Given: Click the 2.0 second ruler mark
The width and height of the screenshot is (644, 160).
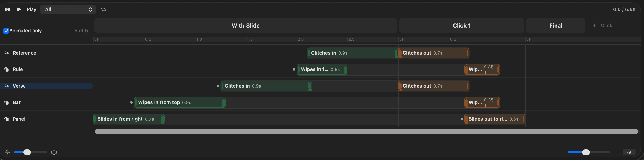Looking at the screenshot, I should (301, 39).
